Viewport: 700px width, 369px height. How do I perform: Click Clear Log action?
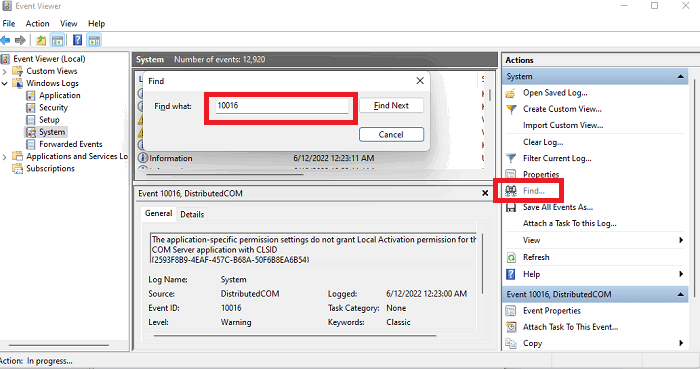pyautogui.click(x=543, y=142)
